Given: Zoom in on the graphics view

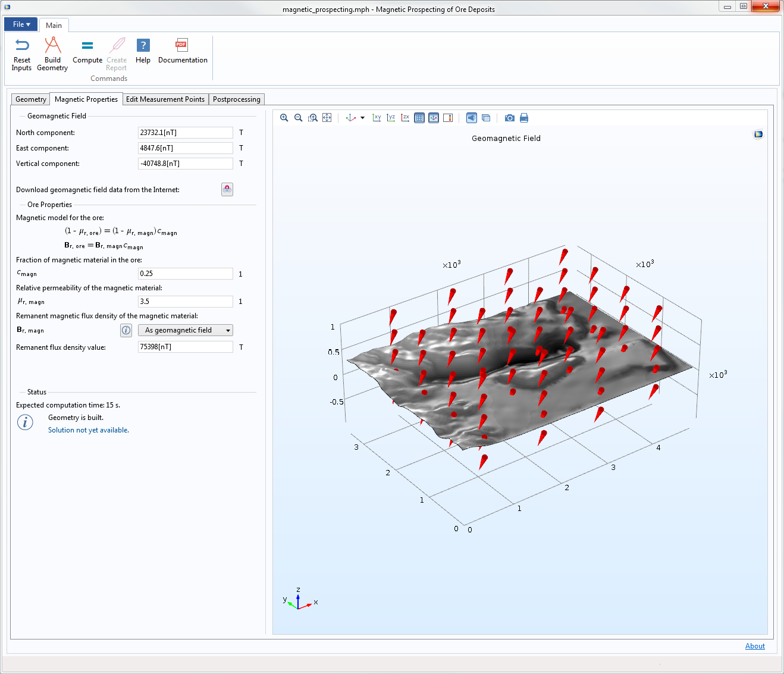Looking at the screenshot, I should [284, 118].
